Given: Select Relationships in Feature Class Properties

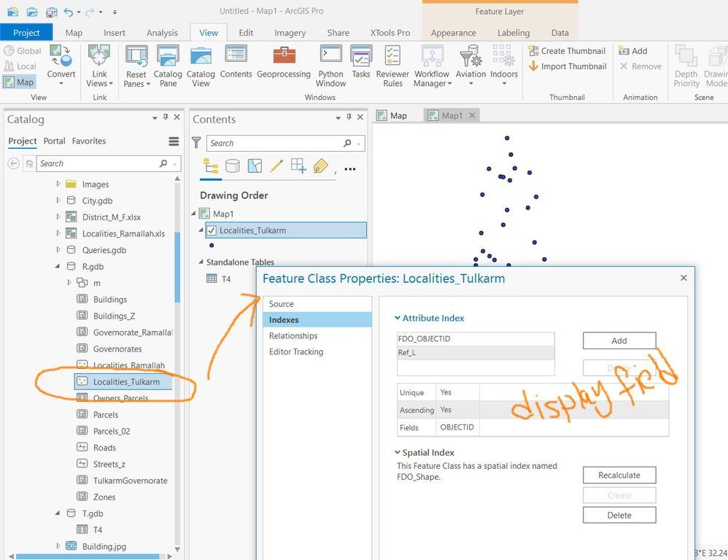Looking at the screenshot, I should pyautogui.click(x=293, y=336).
